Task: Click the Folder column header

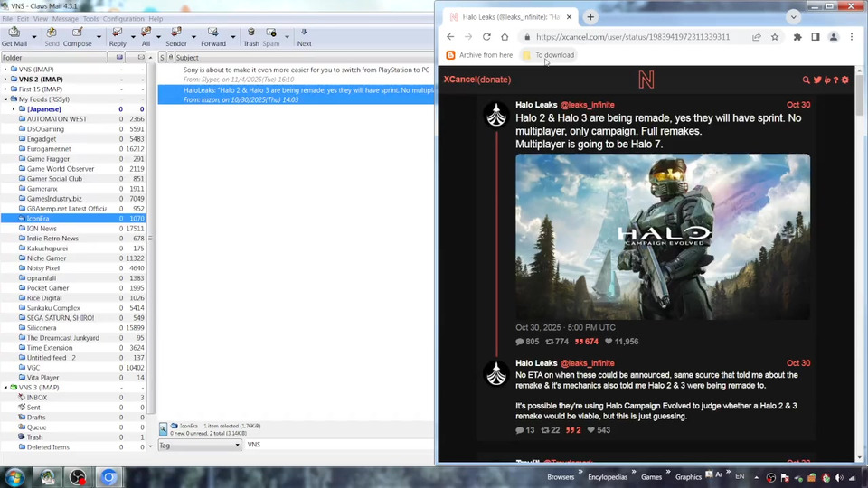Action: pyautogui.click(x=54, y=58)
